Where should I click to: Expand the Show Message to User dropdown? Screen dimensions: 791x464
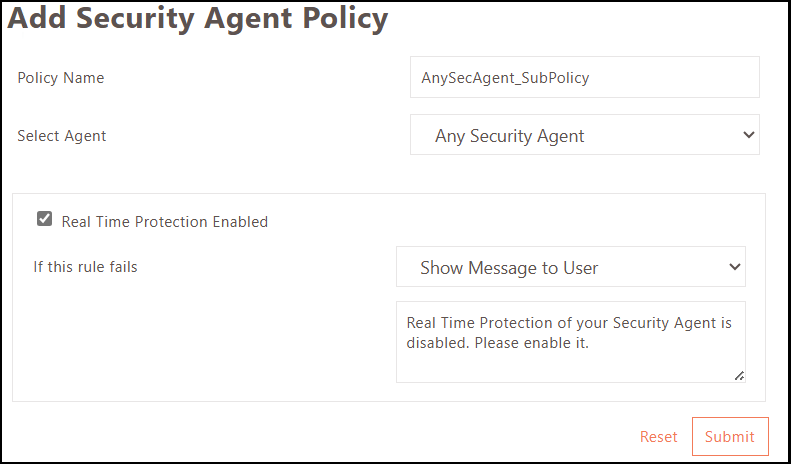click(x=570, y=267)
